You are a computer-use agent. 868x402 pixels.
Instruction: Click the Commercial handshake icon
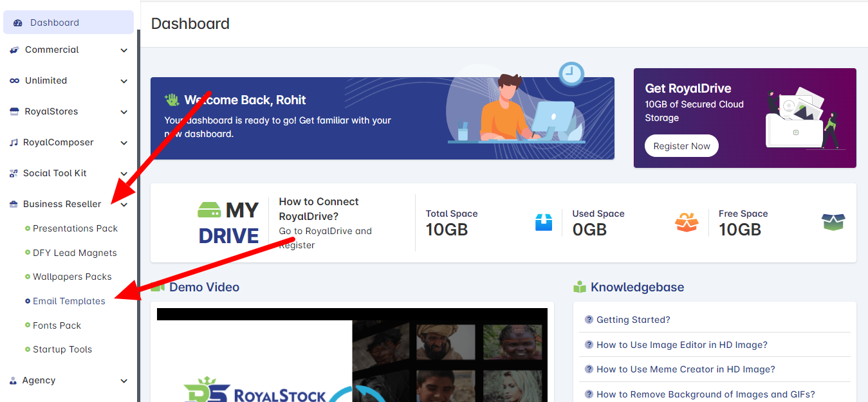pos(14,50)
